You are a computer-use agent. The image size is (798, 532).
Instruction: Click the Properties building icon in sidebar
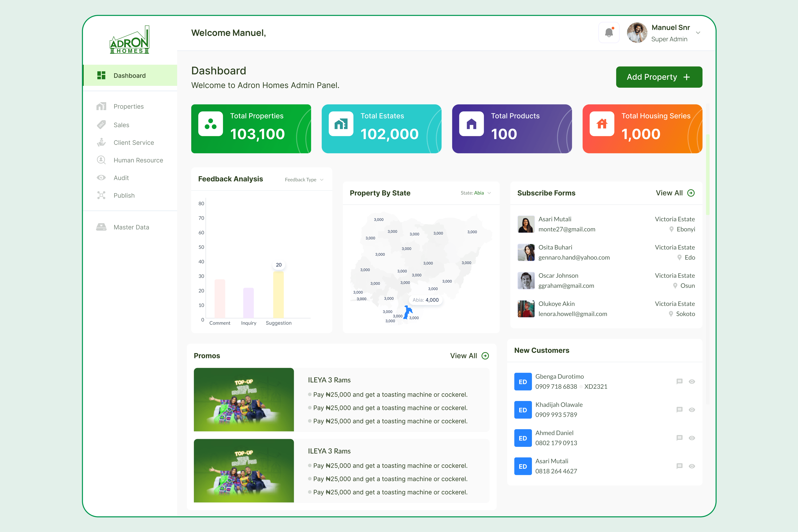101,106
